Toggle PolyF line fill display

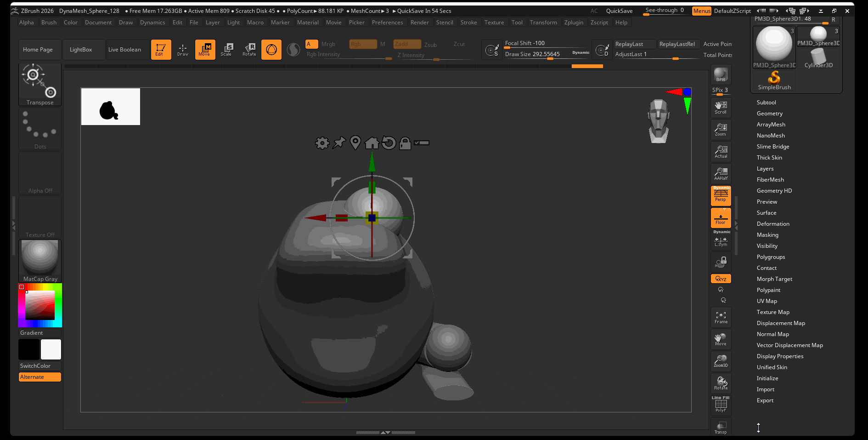pos(721,405)
